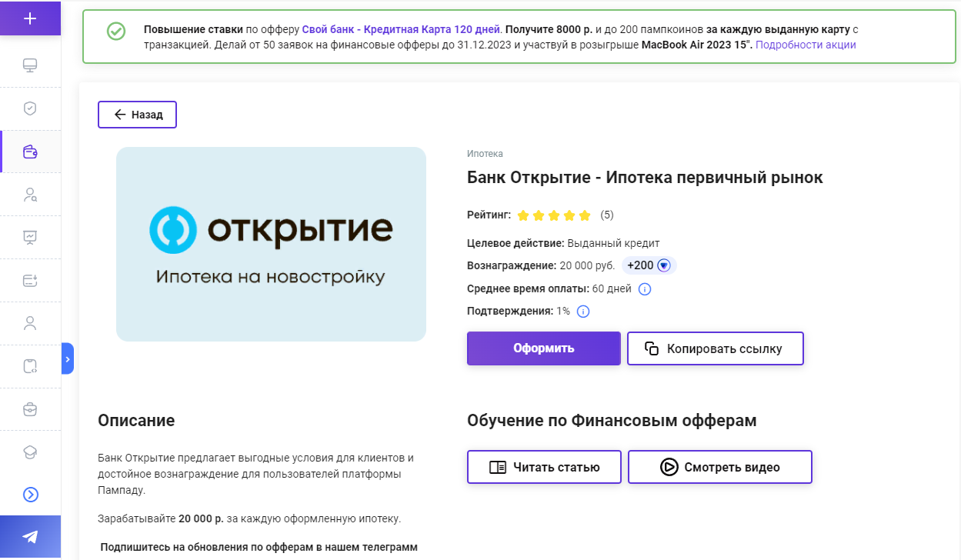Click the Ипотека category label

485,154
